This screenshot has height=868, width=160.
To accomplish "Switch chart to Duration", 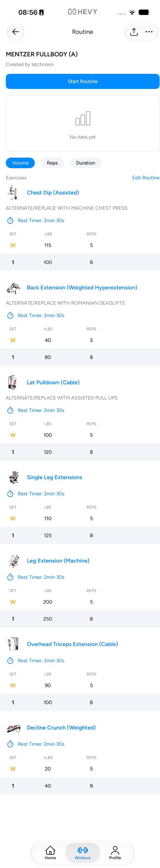I will (x=85, y=163).
